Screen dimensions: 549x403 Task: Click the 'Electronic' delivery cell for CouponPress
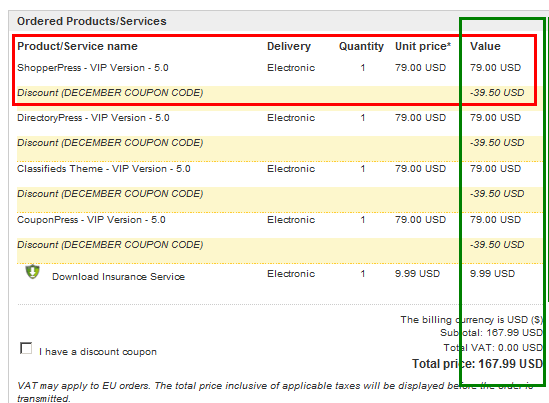tap(291, 220)
